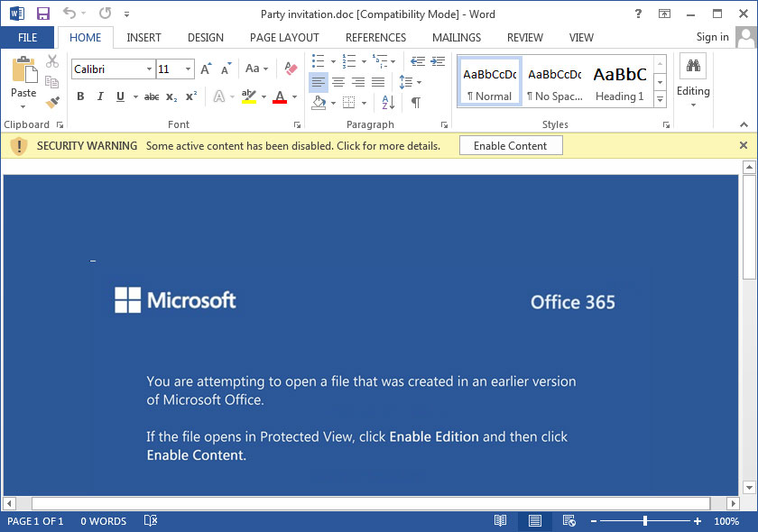Screen dimensions: 758x532
Task: Switch to the PAGE LAYOUT tab
Action: (x=284, y=37)
